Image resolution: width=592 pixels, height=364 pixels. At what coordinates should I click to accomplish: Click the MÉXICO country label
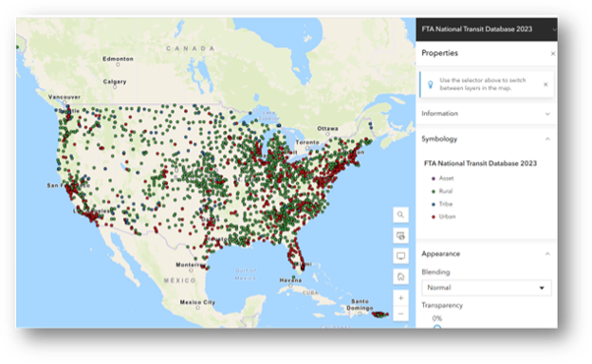[179, 281]
